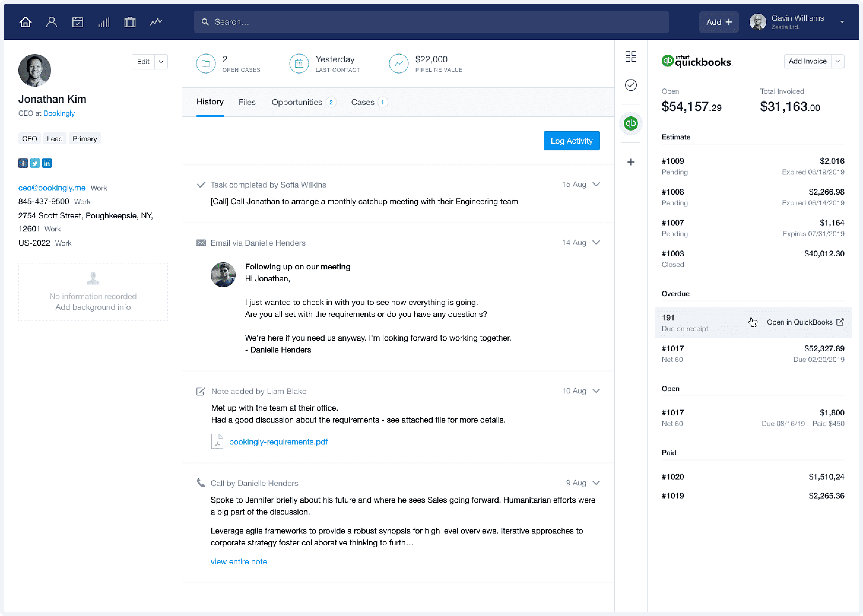This screenshot has height=616, width=863.
Task: Select estimate #1009 row
Action: 753,166
